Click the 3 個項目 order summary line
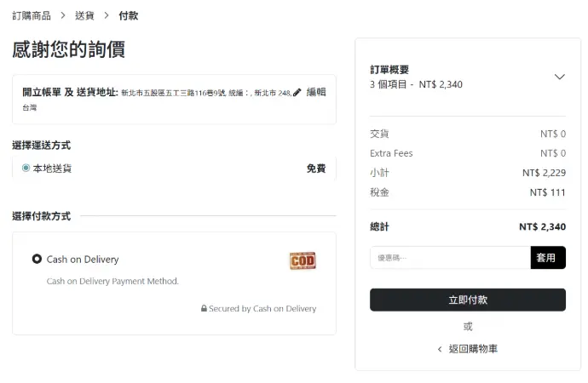Screen dimensions: 588x383 [416, 84]
